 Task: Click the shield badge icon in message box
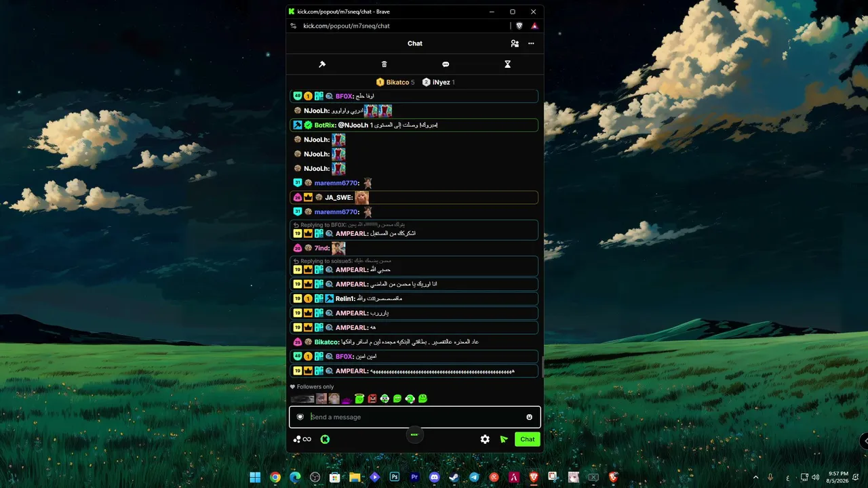pos(300,417)
